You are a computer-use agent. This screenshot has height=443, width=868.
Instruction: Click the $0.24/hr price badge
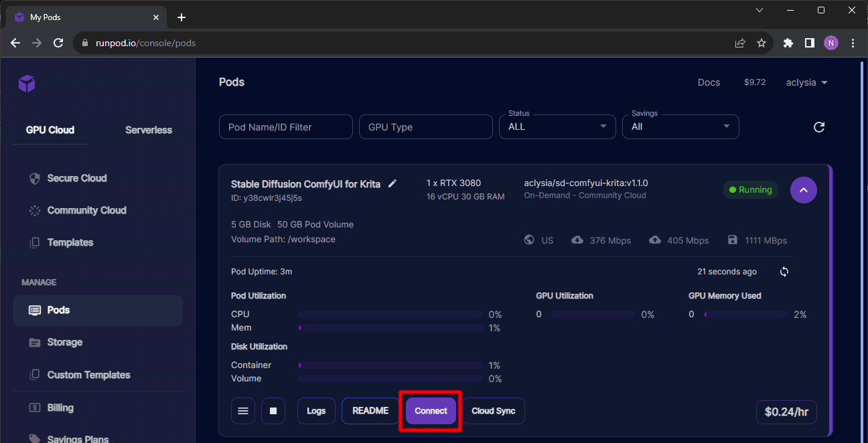(x=786, y=412)
